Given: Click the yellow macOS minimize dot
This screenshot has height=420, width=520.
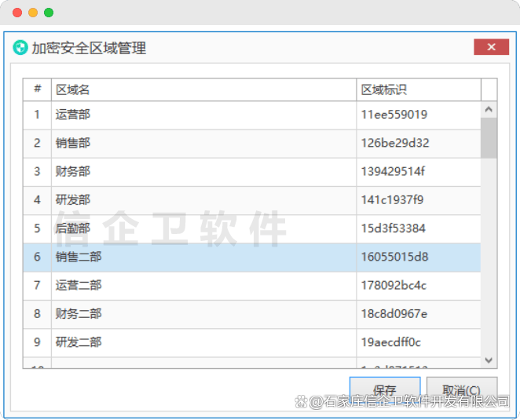Looking at the screenshot, I should [33, 13].
